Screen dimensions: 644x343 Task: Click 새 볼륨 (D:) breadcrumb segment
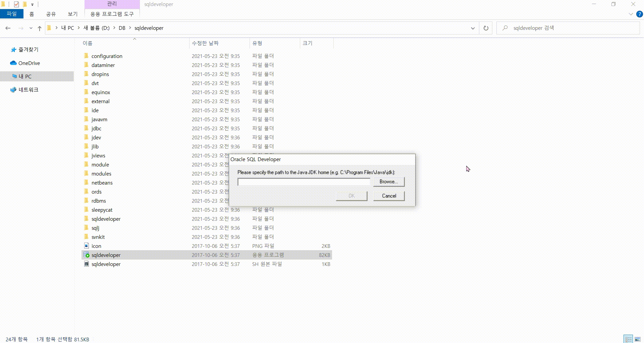pos(96,28)
